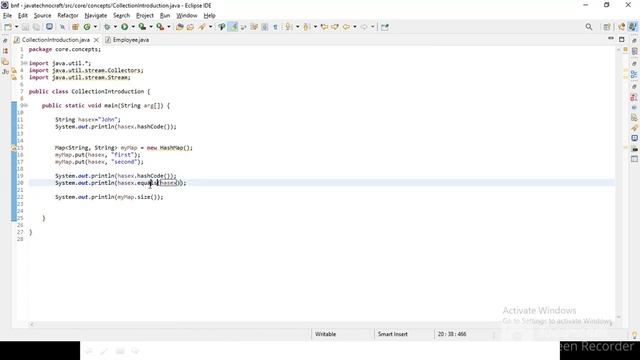Screen dimensions: 640x360
Task: Expand the New Java Class dropdown
Action: tap(96, 27)
